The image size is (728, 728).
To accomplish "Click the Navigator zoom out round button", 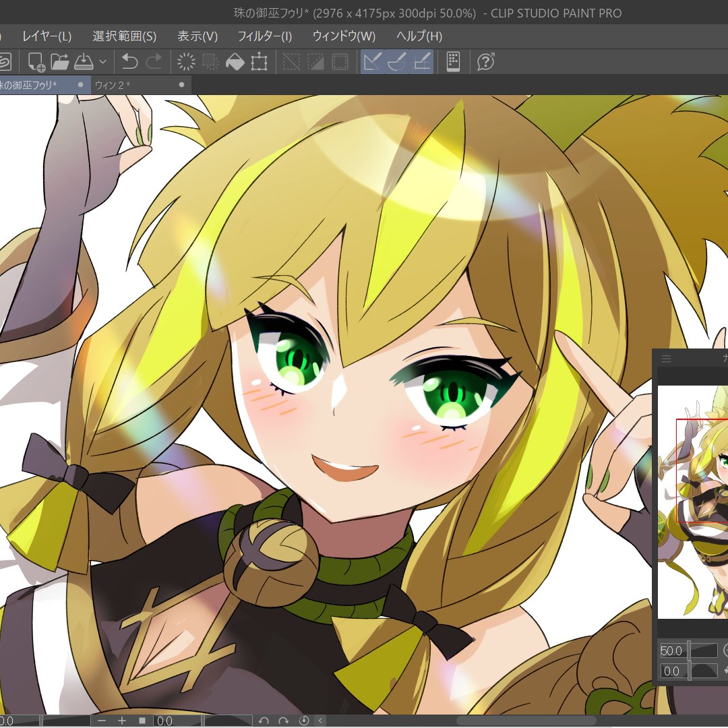I will (x=725, y=650).
